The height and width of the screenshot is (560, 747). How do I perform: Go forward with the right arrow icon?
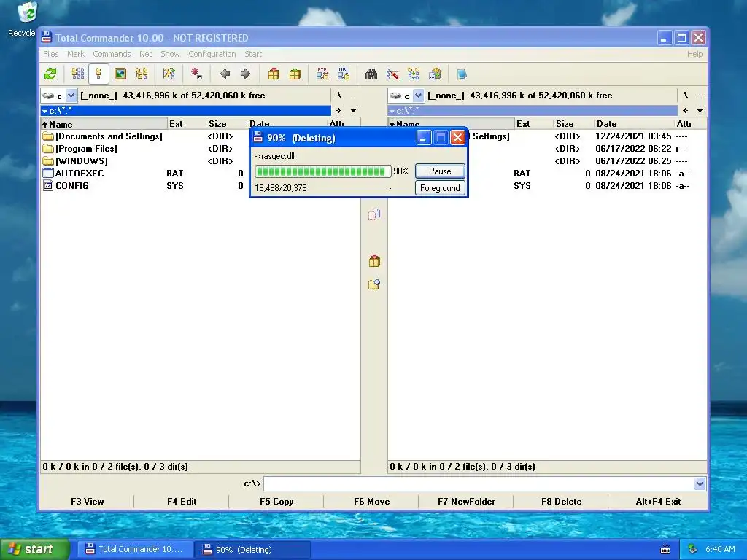click(x=245, y=74)
